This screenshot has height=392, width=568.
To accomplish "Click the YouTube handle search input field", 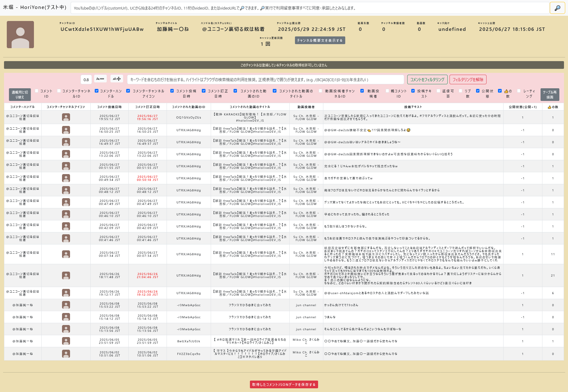I will coord(310,8).
